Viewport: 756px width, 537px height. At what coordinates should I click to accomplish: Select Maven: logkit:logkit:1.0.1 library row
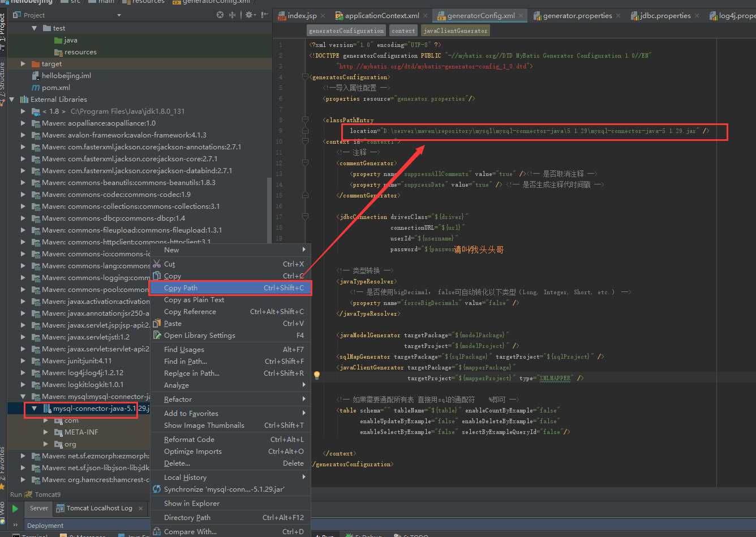(83, 384)
